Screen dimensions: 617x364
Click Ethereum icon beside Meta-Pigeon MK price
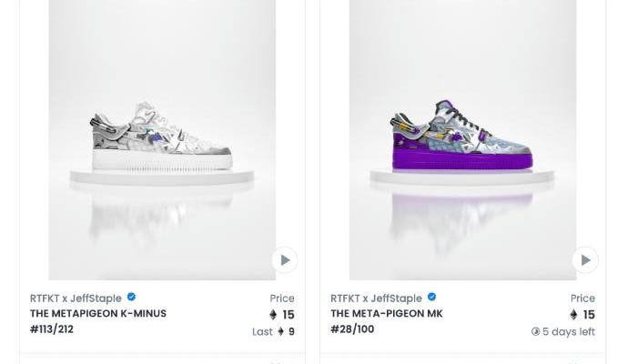(x=573, y=315)
